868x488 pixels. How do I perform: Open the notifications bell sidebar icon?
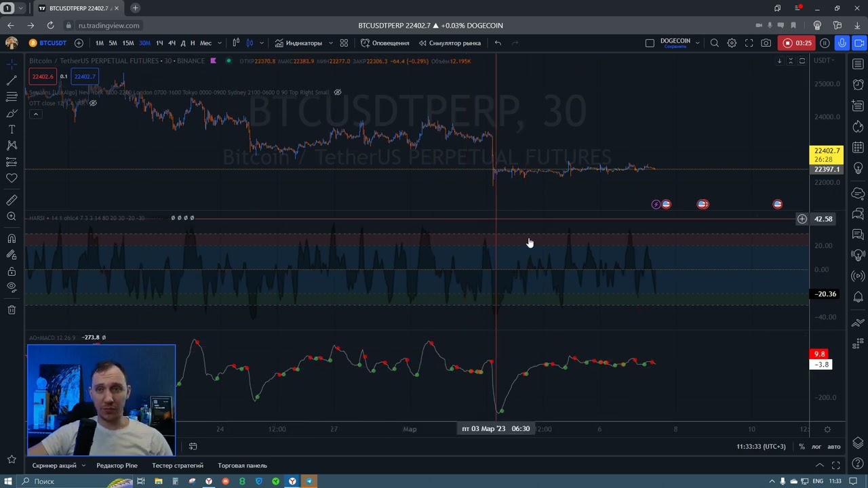858,297
